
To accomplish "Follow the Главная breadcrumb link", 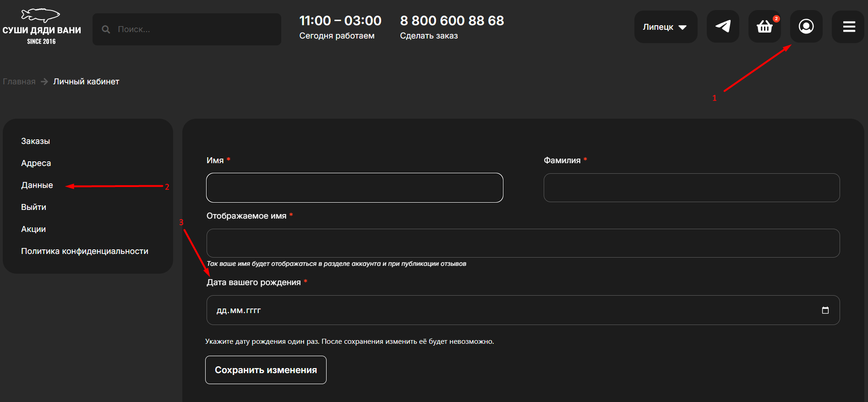I will [x=19, y=82].
